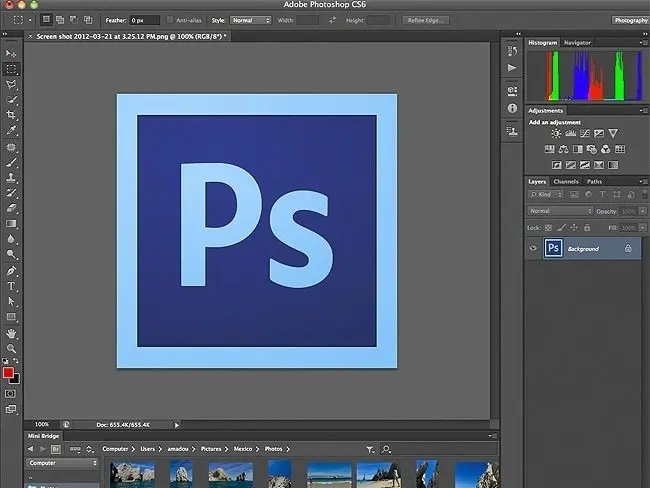Select the Healing Brush tool
Viewport: 650px width, 488px height.
(11, 147)
